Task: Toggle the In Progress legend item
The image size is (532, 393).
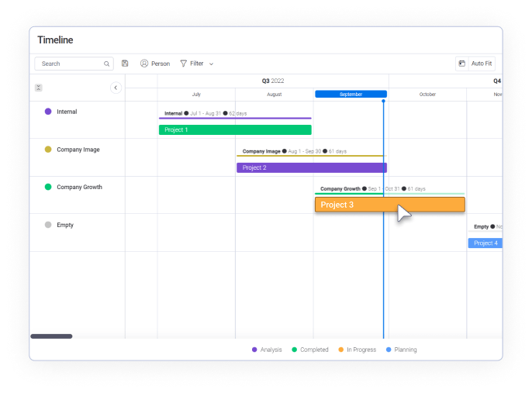Action: coord(358,350)
